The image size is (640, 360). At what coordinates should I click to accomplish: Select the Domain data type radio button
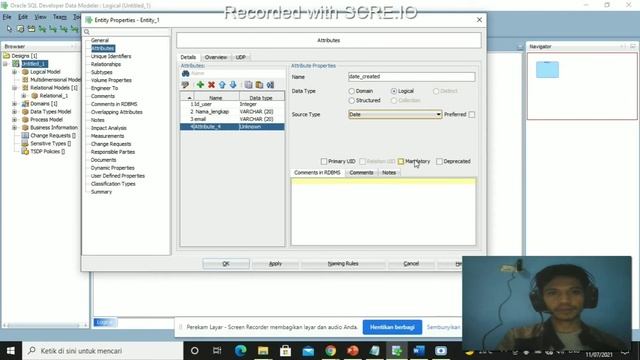pyautogui.click(x=351, y=91)
